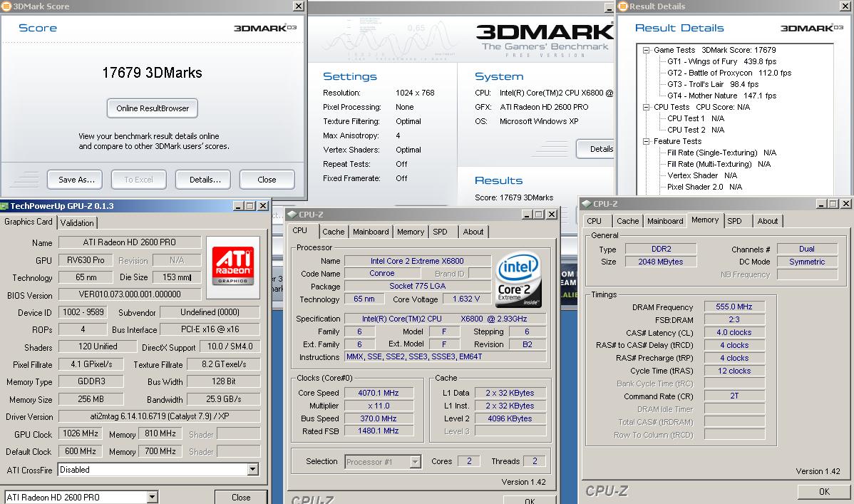The width and height of the screenshot is (854, 504).
Task: Click the Intel Core 2 Extreme logo
Action: click(518, 279)
